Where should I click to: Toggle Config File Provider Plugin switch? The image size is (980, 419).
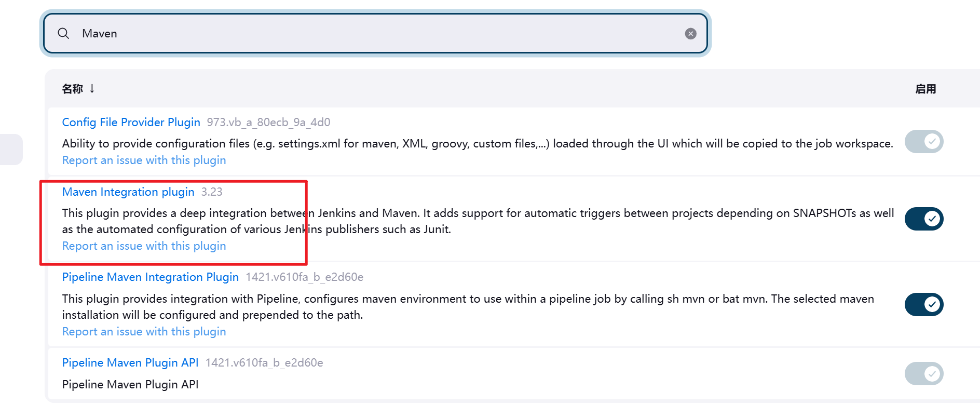pos(924,141)
